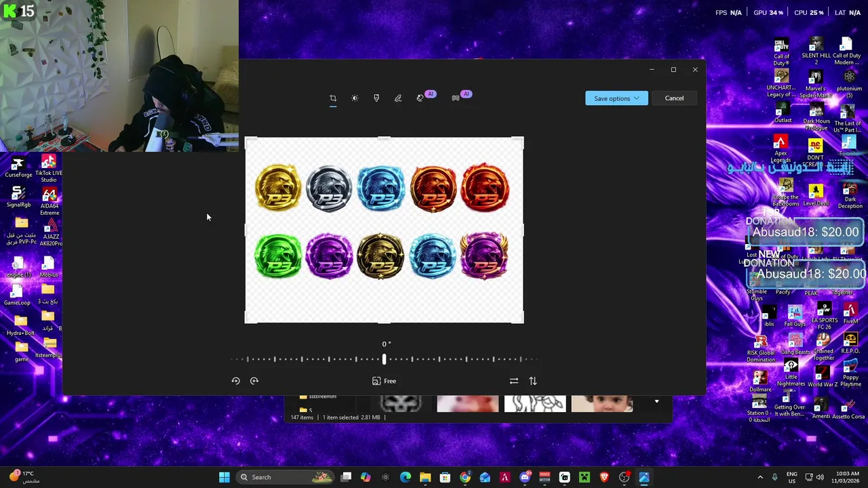Viewport: 868px width, 488px height.
Task: Open taskbar weather widget
Action: pyautogui.click(x=24, y=476)
